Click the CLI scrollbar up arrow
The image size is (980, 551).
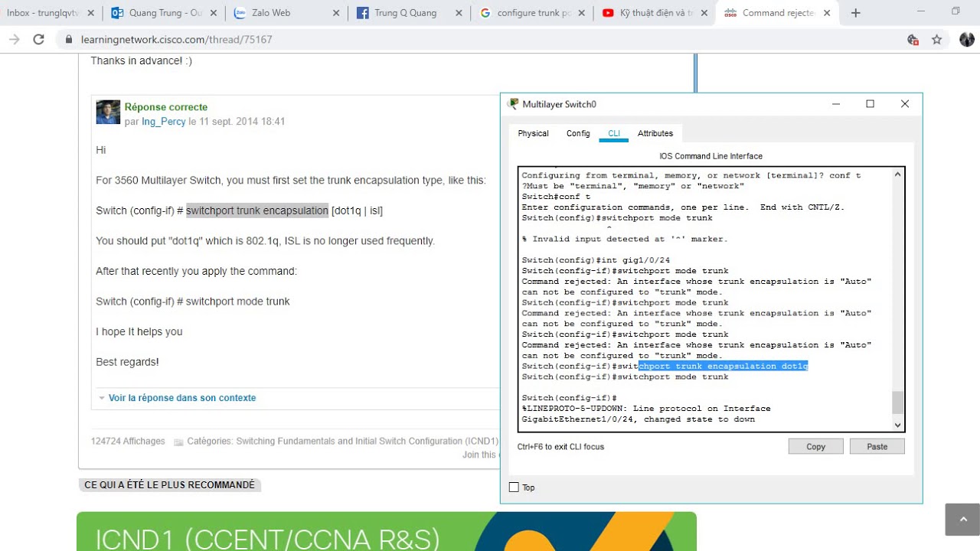coord(898,174)
